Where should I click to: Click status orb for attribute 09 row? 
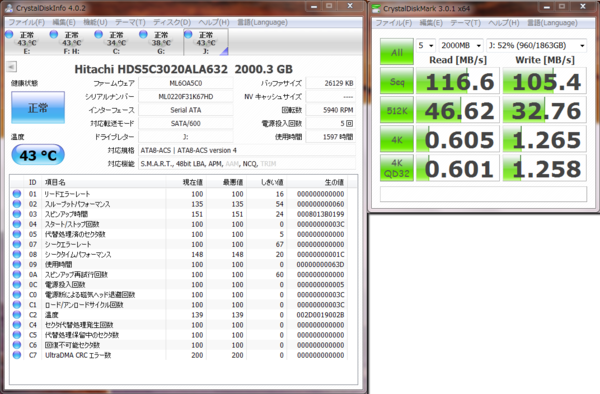17,264
